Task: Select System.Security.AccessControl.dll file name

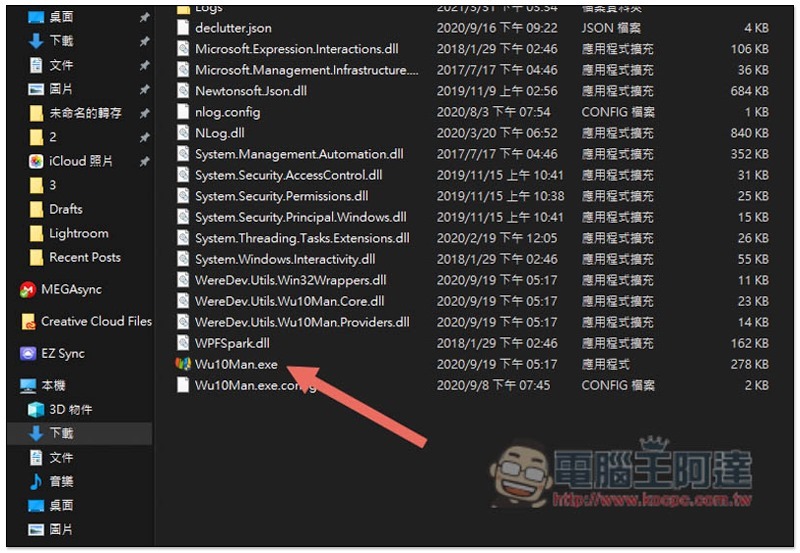Action: pos(288,175)
